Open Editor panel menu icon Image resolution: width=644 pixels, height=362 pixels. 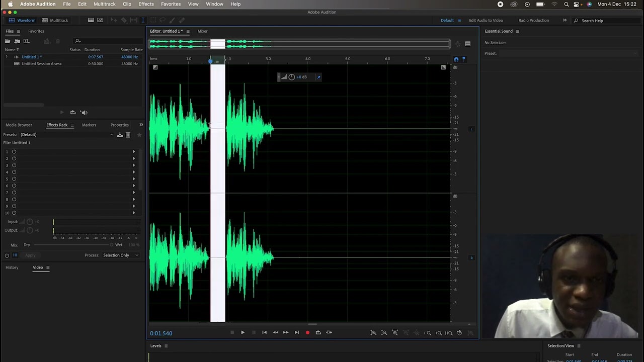(188, 31)
